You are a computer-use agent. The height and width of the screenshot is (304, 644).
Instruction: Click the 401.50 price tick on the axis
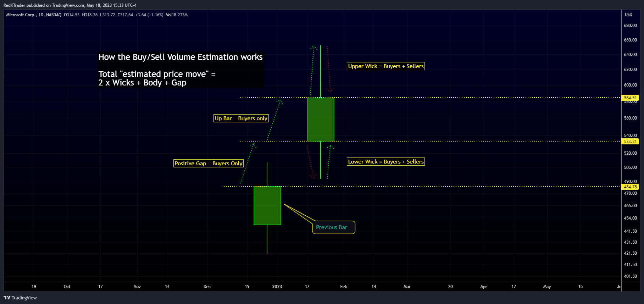(x=630, y=276)
